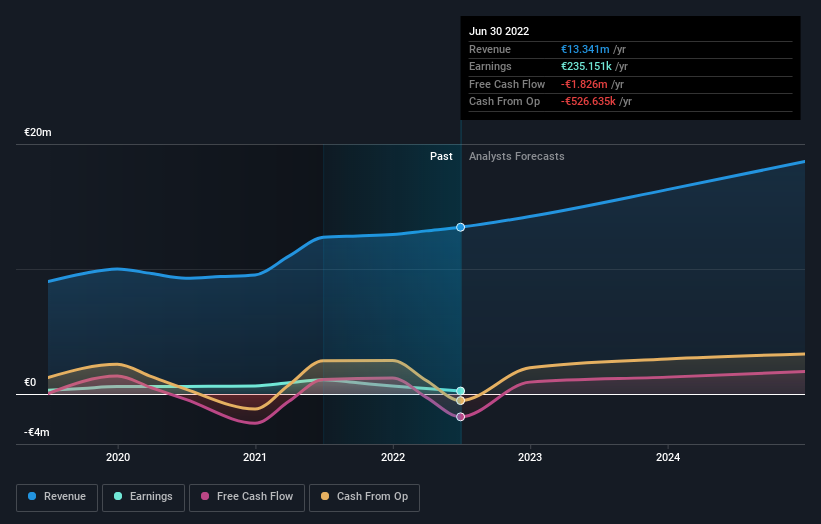Click the €235.151k earnings value
821x524 pixels.
tap(586, 66)
